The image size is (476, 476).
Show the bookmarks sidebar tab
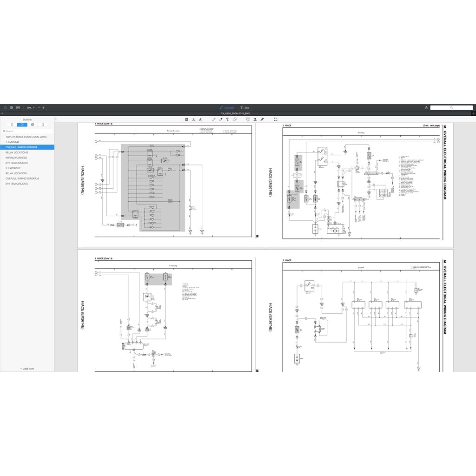(12, 125)
